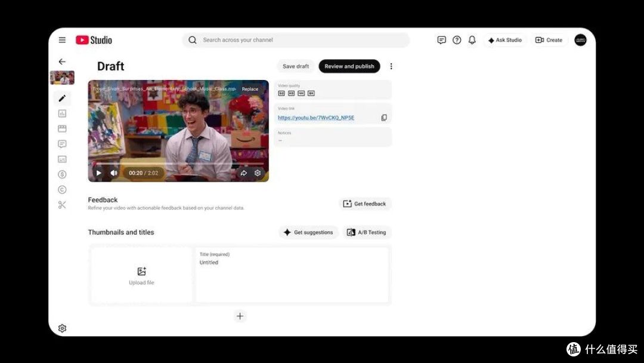The image size is (644, 363).
Task: Open the Editor clapperboard icon in sidebar
Action: 62,129
